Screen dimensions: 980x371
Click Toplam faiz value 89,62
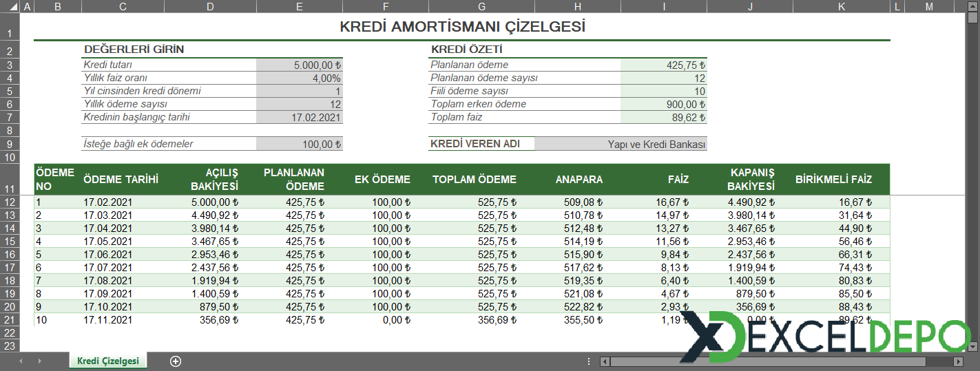click(663, 117)
